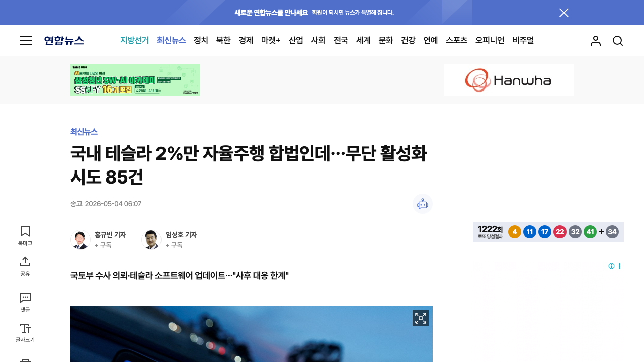Open the 연예 section
Screen dimensions: 644x362
431,40
